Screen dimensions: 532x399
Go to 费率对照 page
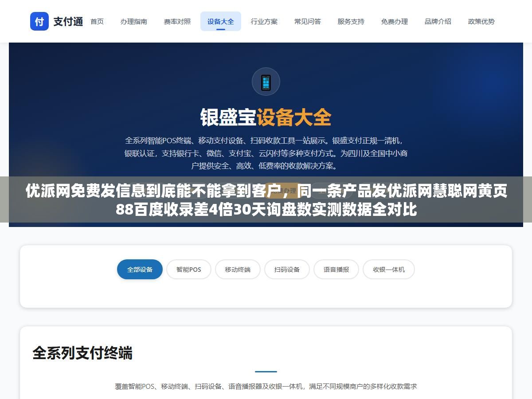tap(177, 21)
